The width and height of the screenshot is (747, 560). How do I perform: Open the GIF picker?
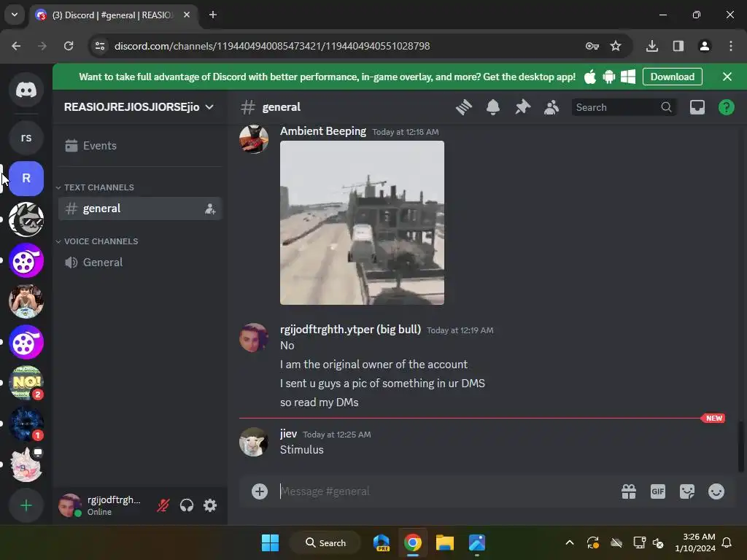658,491
